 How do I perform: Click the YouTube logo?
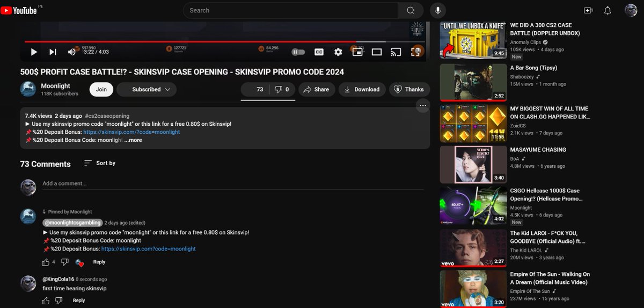(x=19, y=10)
